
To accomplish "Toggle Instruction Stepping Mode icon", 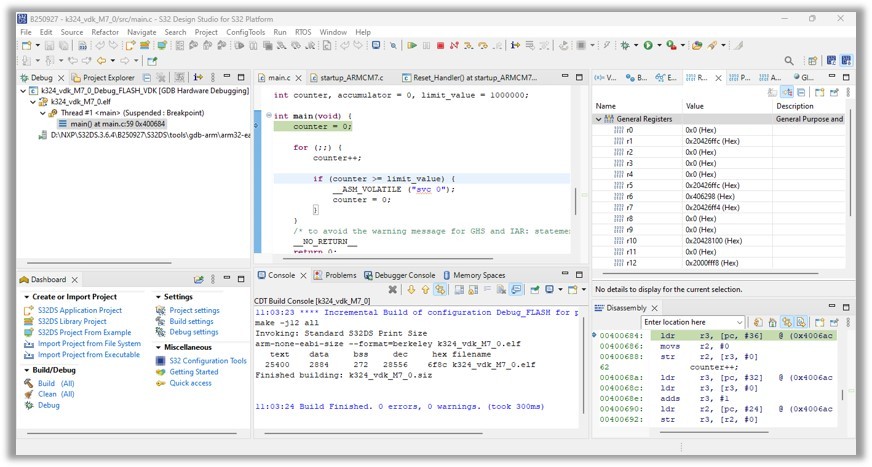I will point(516,46).
